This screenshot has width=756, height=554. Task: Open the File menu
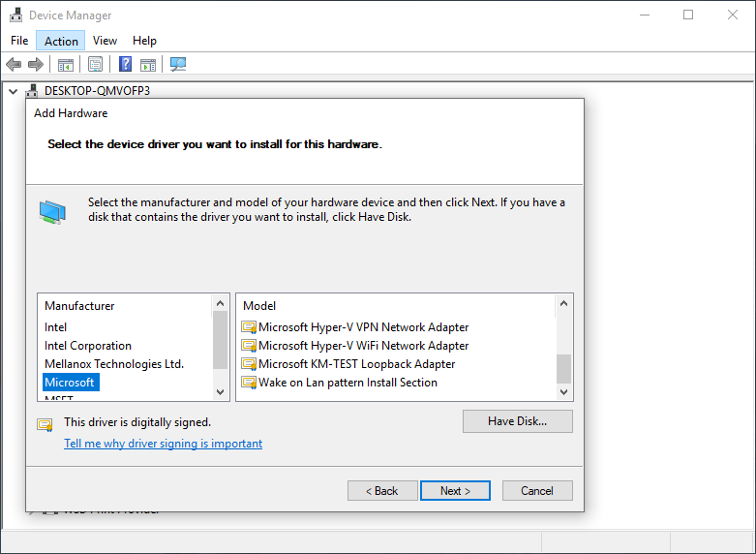pos(19,41)
